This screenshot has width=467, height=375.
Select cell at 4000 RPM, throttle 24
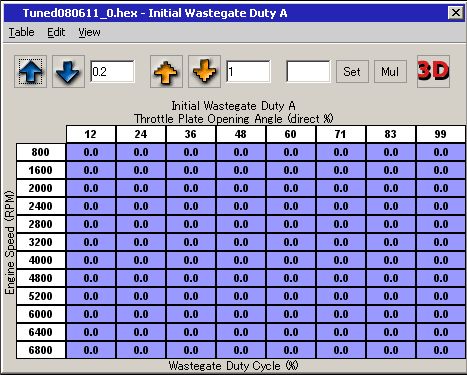141,260
